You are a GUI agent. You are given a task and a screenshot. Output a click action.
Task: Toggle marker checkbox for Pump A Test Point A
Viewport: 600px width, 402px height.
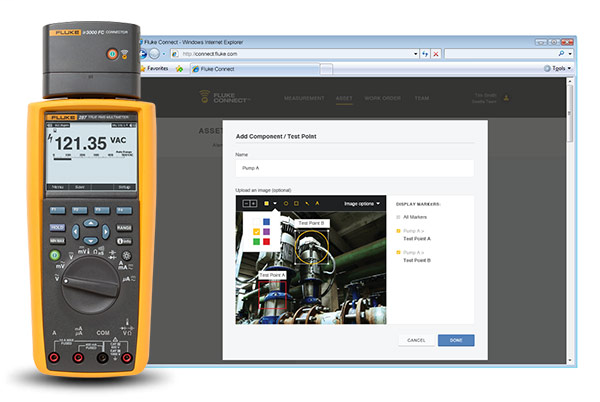[x=398, y=231]
